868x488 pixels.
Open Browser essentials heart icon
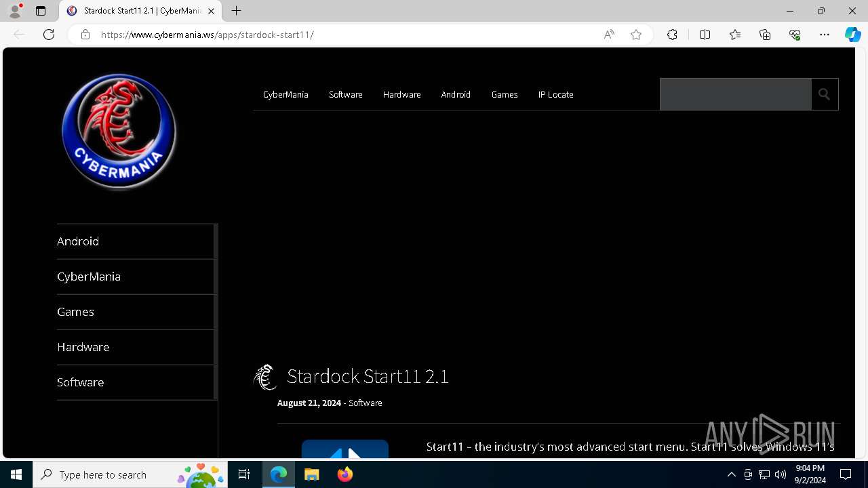pyautogui.click(x=795, y=35)
